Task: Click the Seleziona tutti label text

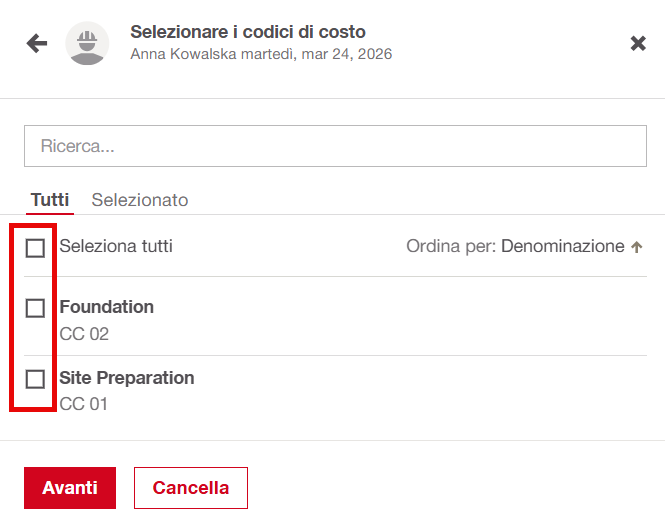Action: (x=116, y=246)
